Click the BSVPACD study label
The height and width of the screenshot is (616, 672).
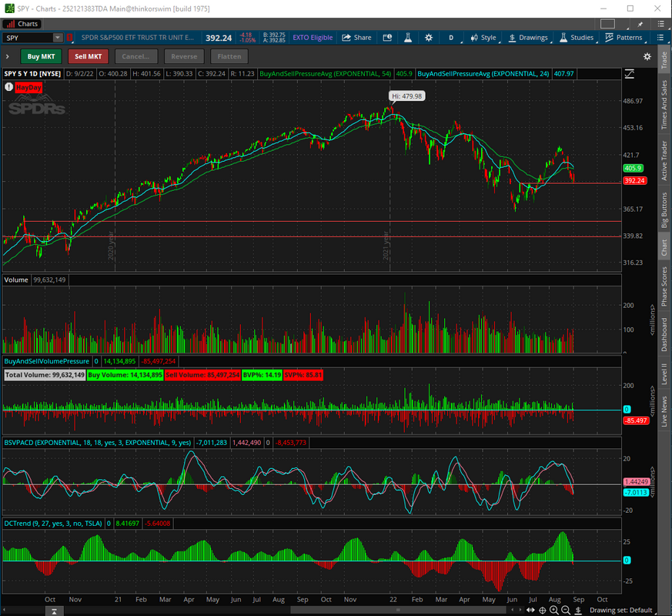click(97, 443)
